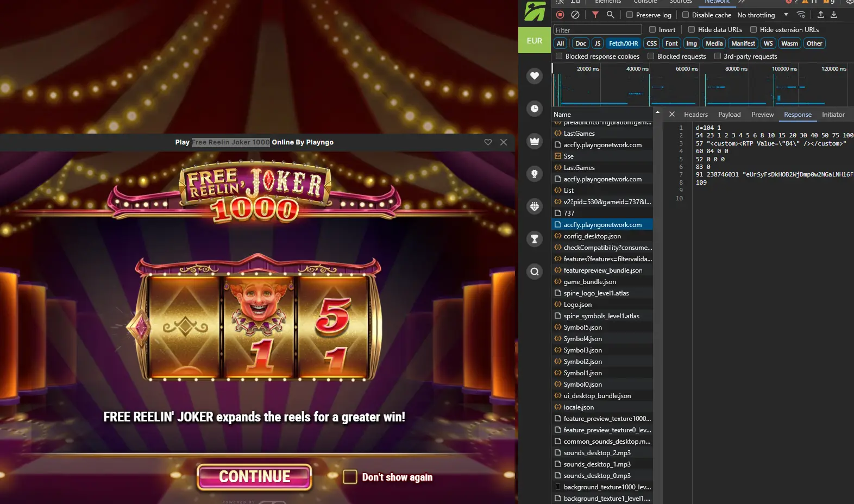Close the Free Reelin Joker game window
Image resolution: width=854 pixels, height=504 pixels.
[x=504, y=142]
